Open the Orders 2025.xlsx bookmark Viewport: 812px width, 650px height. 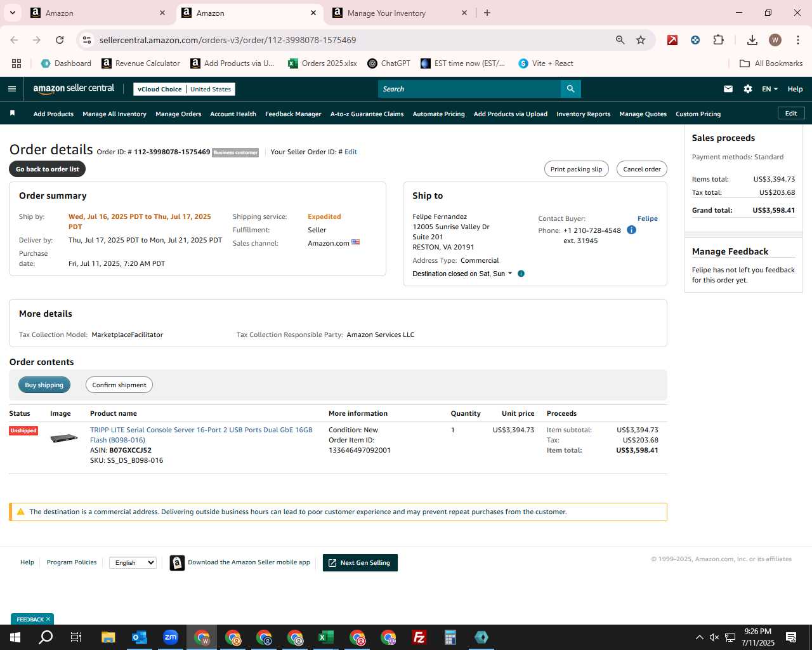click(x=322, y=63)
